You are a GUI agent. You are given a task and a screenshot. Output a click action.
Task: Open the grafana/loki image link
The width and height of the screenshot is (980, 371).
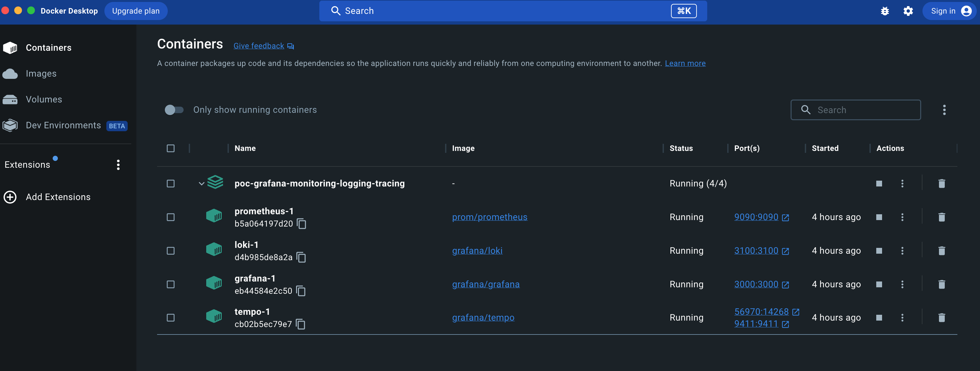tap(477, 251)
